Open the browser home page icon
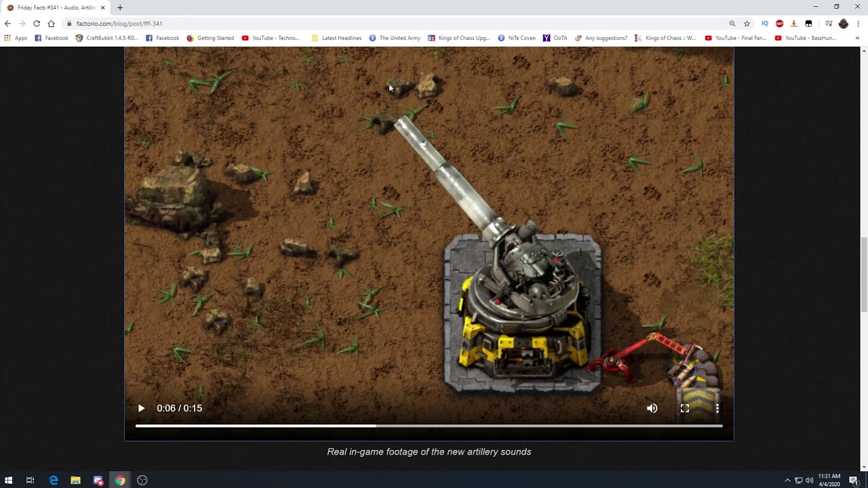The height and width of the screenshot is (488, 868). pyautogui.click(x=51, y=23)
